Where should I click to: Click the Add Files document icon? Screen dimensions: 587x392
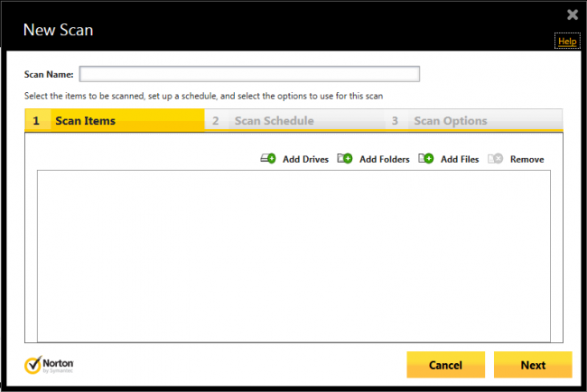point(426,159)
